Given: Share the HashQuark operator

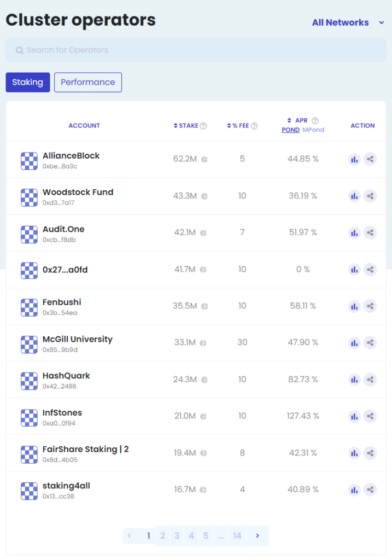Looking at the screenshot, I should pyautogui.click(x=370, y=380).
